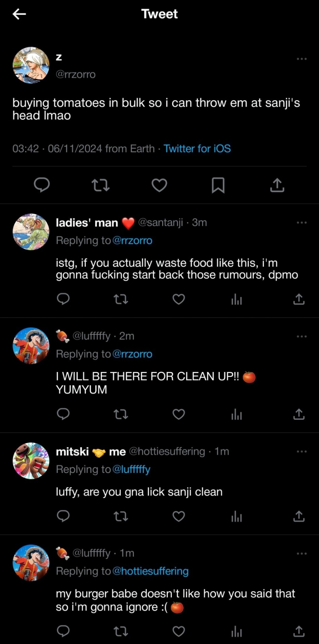Image resolution: width=319 pixels, height=644 pixels.
Task: Share the main tweet by @rrzorro
Action: [277, 185]
